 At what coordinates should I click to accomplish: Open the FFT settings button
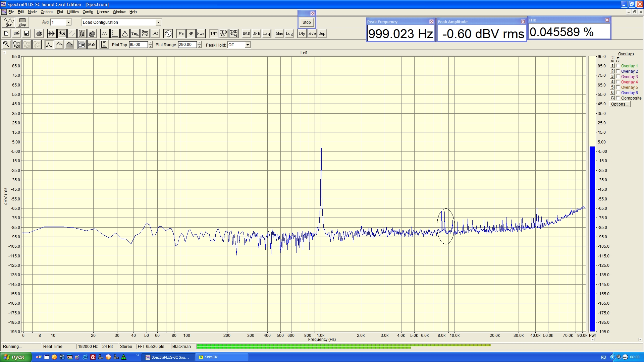(105, 34)
